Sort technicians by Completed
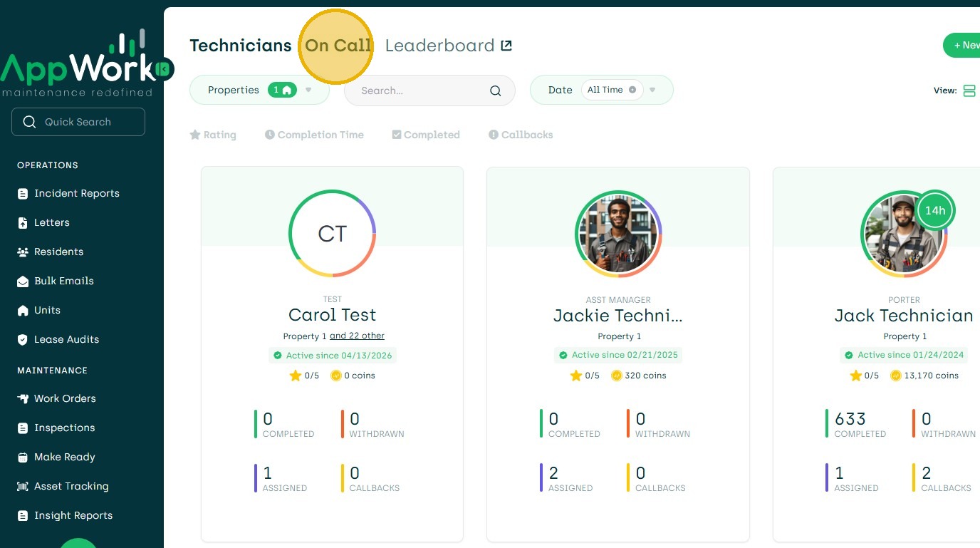980x548 pixels. (x=426, y=135)
